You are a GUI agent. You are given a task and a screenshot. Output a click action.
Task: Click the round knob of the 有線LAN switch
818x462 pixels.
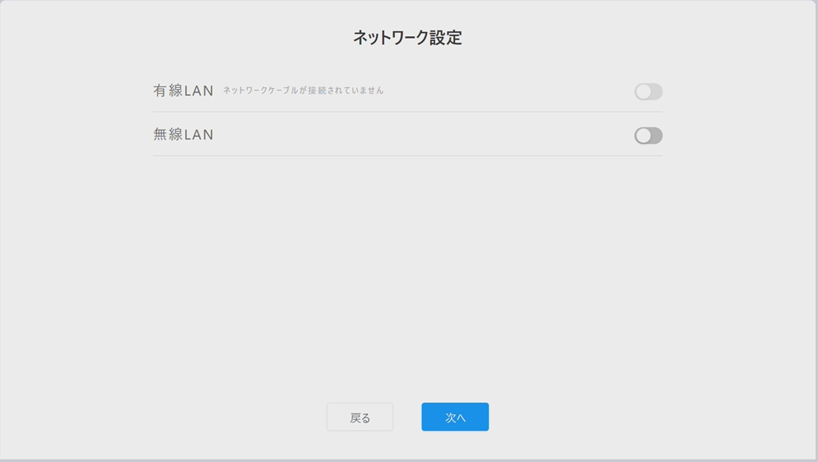pos(643,92)
